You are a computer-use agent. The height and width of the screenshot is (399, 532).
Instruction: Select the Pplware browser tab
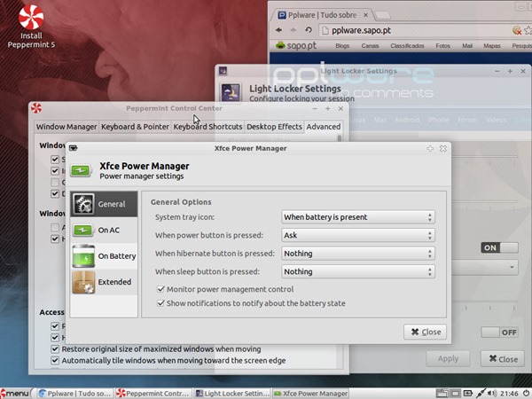[x=322, y=15]
